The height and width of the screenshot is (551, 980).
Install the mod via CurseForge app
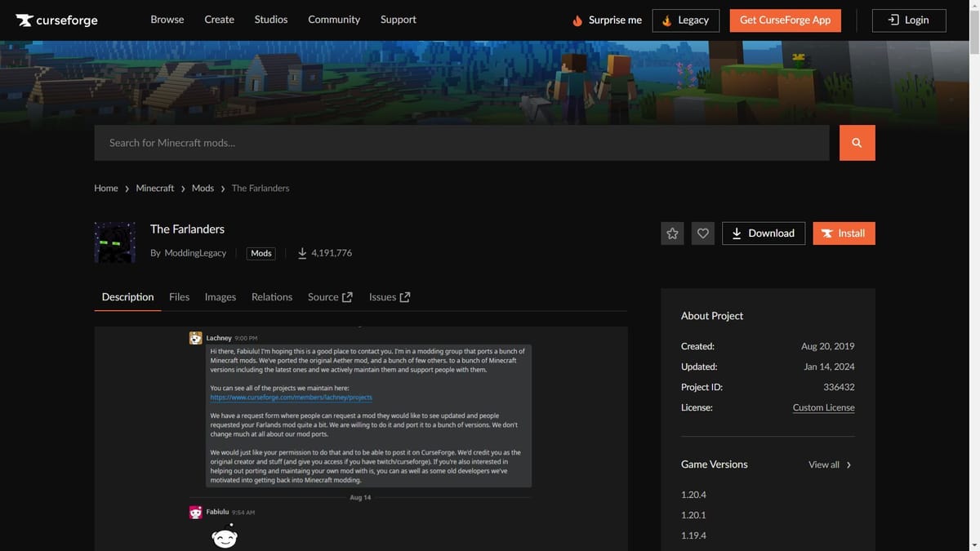point(844,233)
